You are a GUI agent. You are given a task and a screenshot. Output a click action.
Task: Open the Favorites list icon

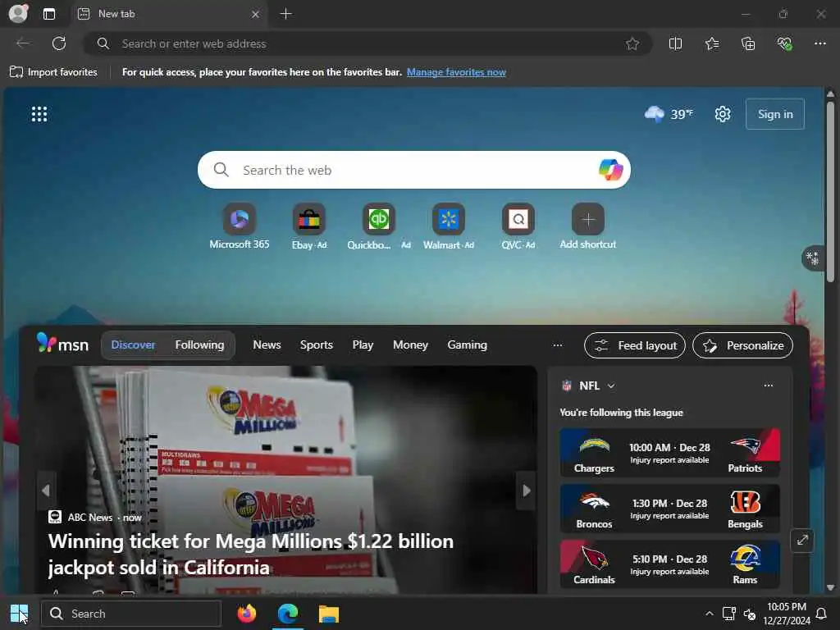712,44
